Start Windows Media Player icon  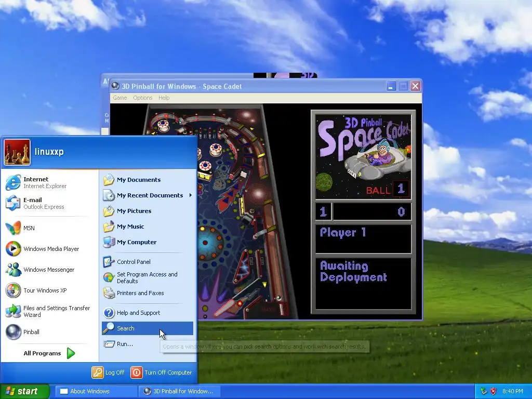tap(13, 249)
